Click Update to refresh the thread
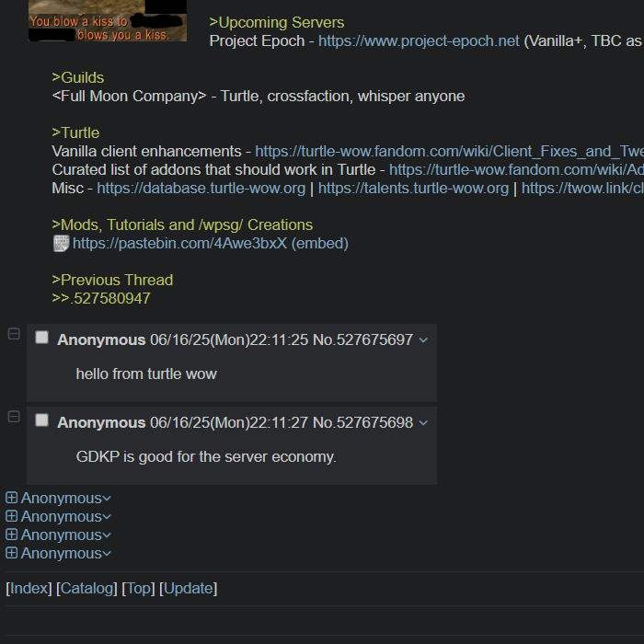The height and width of the screenshot is (644, 644). coord(188,588)
